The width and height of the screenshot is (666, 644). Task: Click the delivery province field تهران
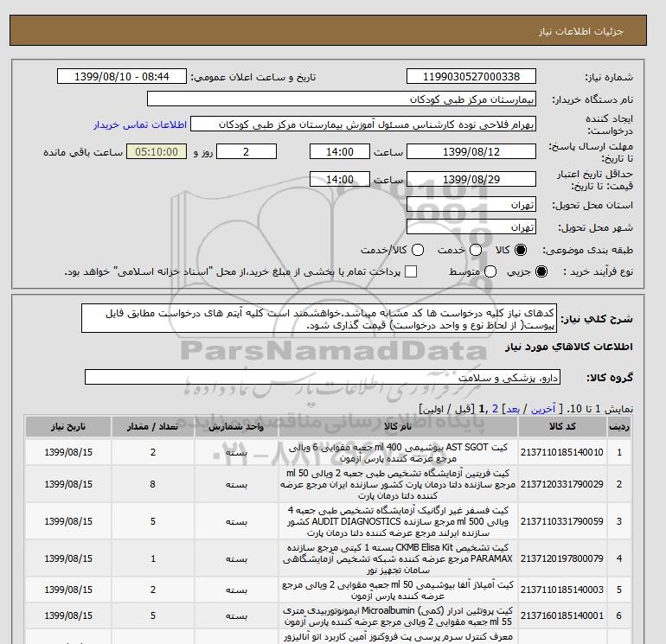[471, 205]
